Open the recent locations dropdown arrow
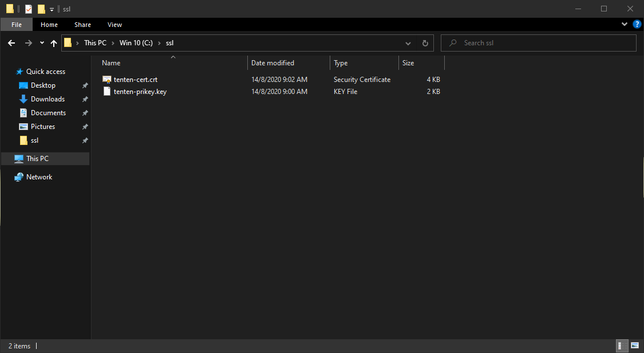The height and width of the screenshot is (353, 644). click(42, 43)
